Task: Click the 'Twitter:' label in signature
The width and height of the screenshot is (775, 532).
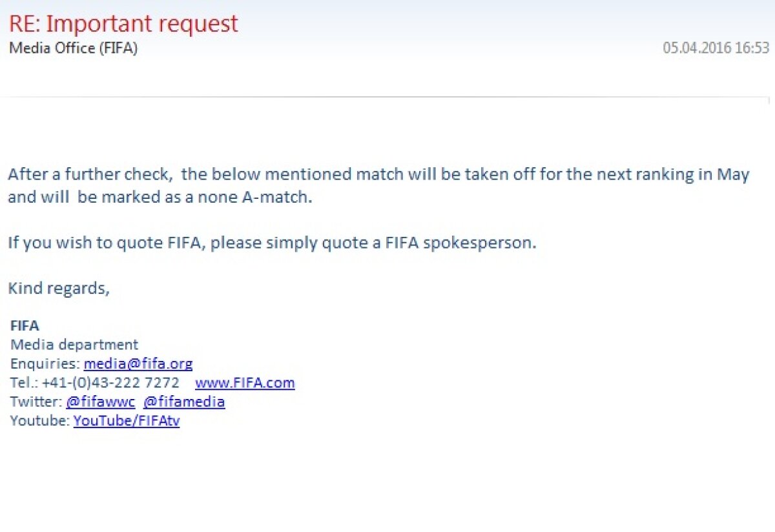Action: coord(36,402)
